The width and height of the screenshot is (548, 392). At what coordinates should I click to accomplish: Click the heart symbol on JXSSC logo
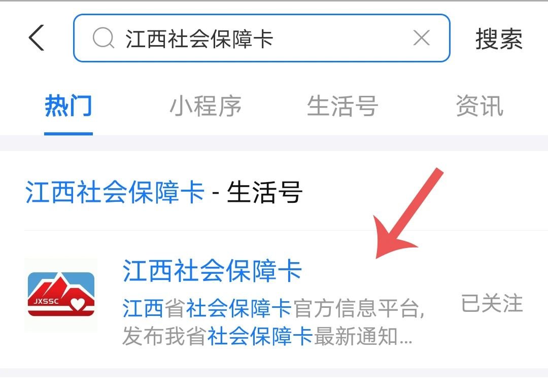click(x=78, y=304)
